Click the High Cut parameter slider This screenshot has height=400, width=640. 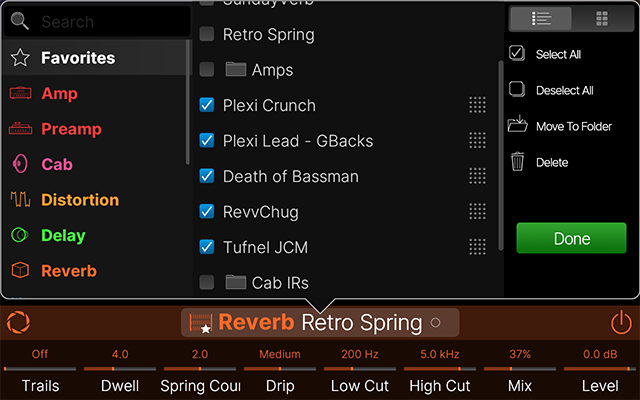pyautogui.click(x=440, y=369)
